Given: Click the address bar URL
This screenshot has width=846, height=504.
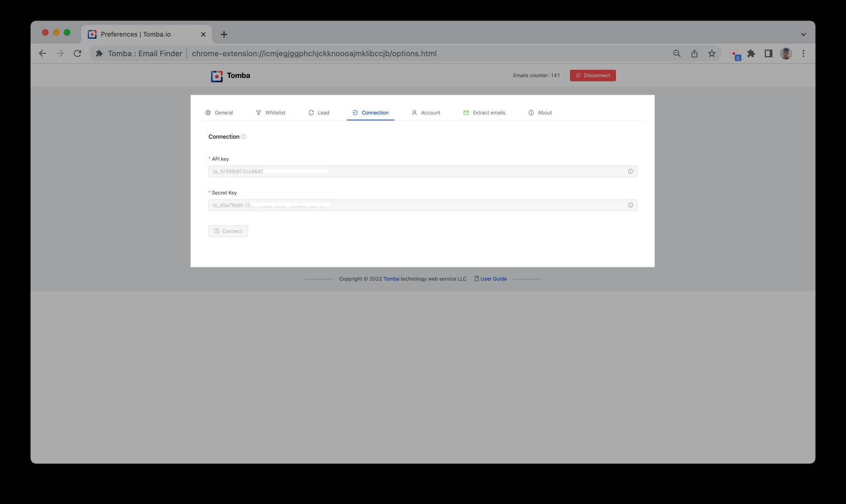Looking at the screenshot, I should 314,54.
